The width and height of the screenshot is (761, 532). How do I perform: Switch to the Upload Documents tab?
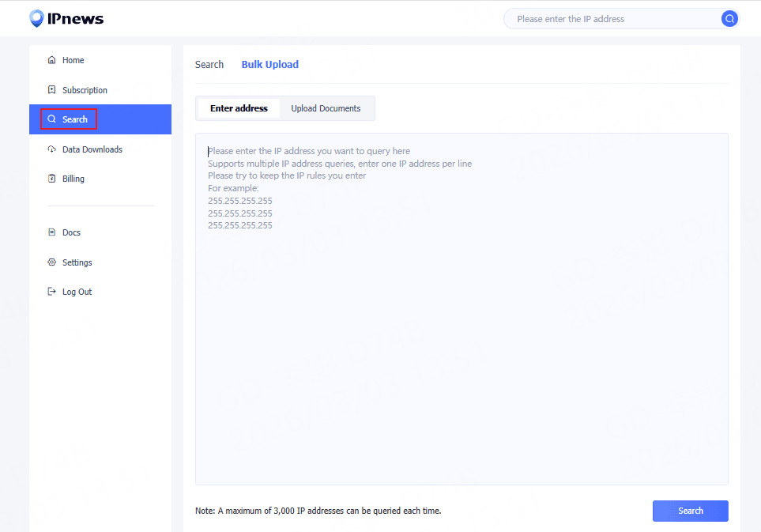(x=326, y=108)
